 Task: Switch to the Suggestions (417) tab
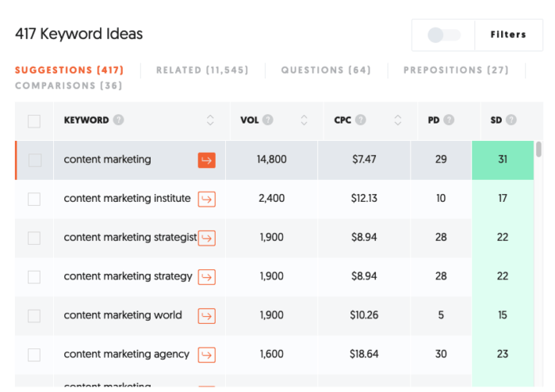pos(70,70)
